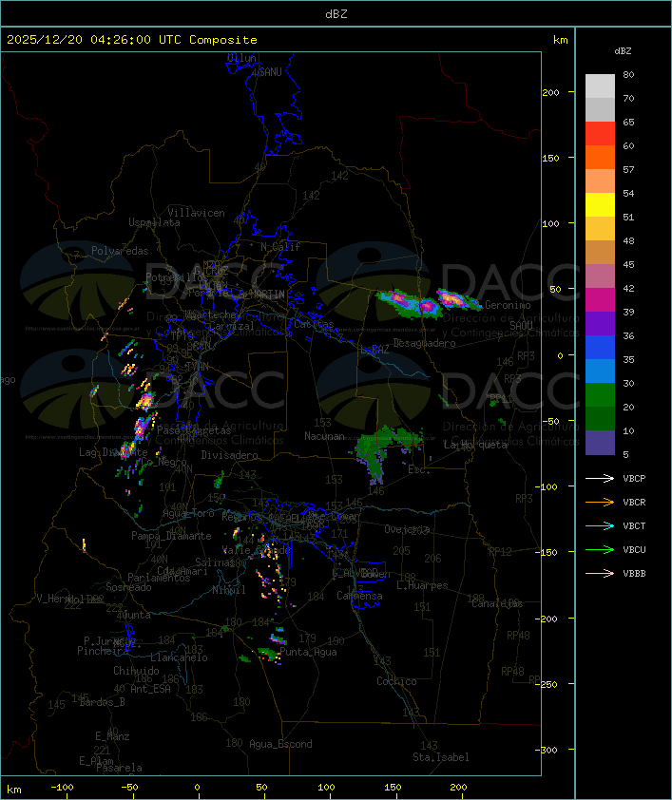Click the Llancanelo map label

click(x=179, y=657)
